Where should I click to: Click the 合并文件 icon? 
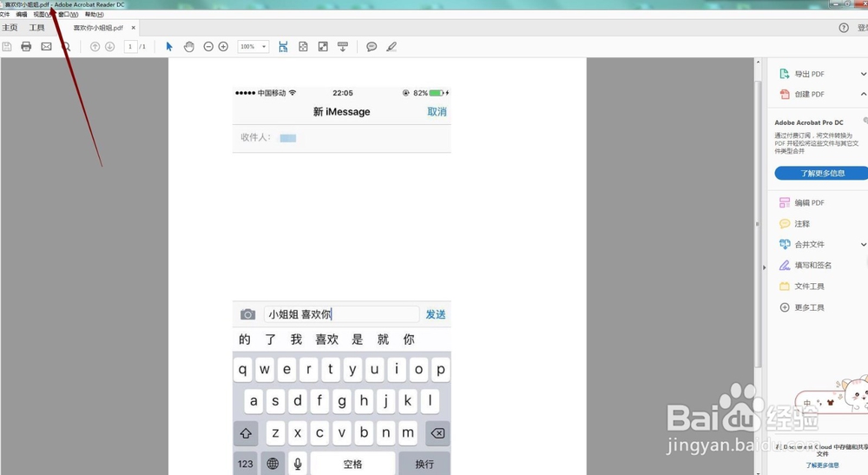[785, 244]
